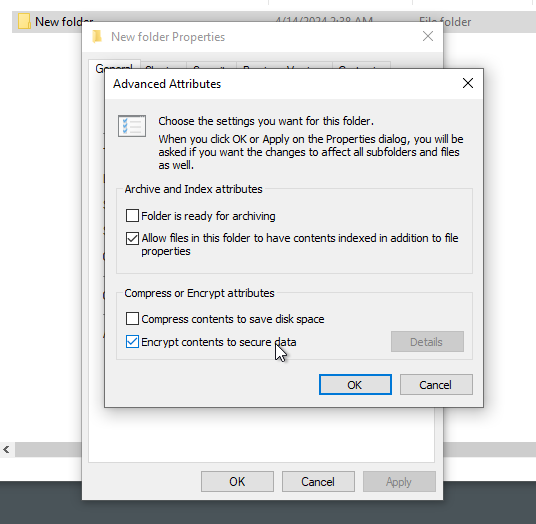Click the 'New folder' name in Explorer list
Screen dimensions: 536x524
[64, 22]
